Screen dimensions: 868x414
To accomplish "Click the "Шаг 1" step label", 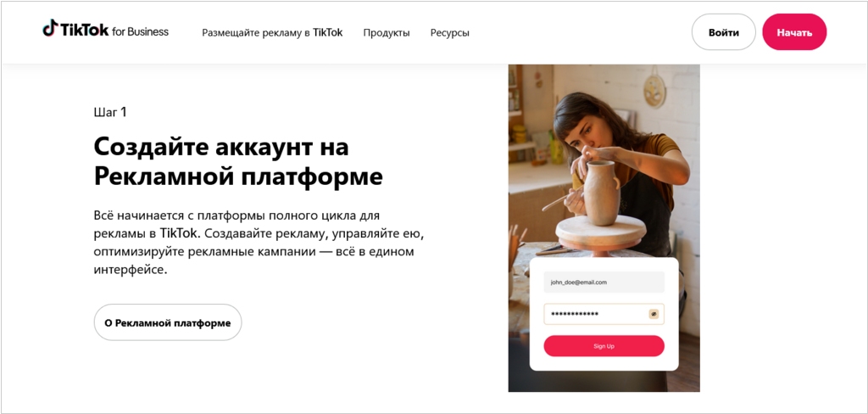I will [110, 112].
